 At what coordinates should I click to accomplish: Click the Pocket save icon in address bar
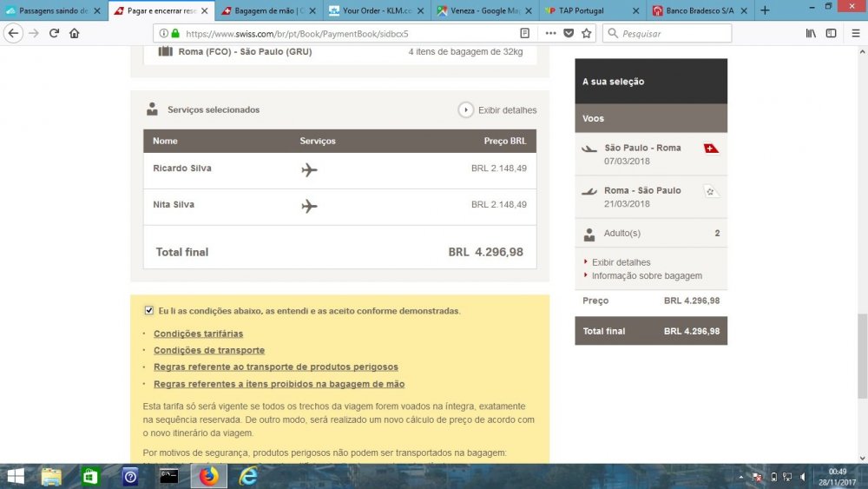click(569, 33)
